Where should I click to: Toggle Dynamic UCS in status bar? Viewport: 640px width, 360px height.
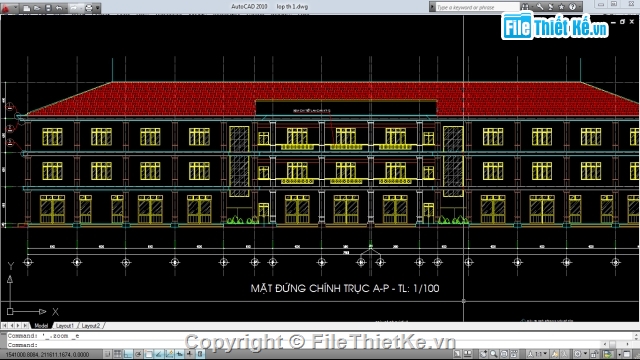[169, 354]
